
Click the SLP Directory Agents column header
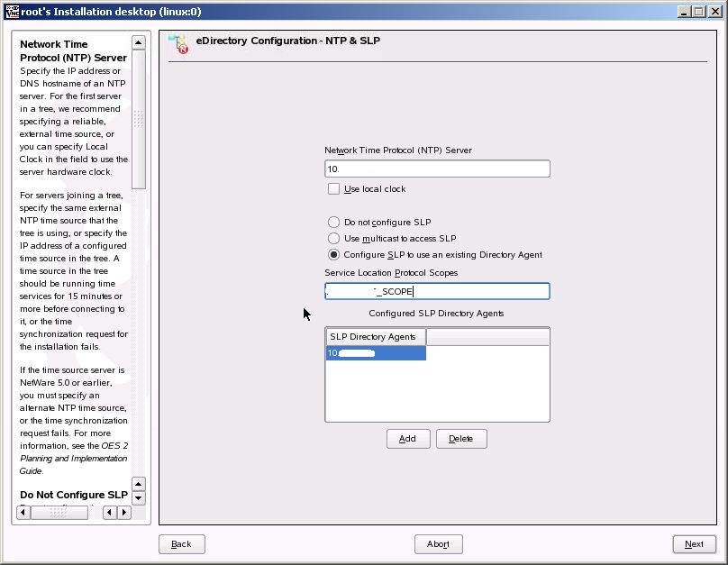(376, 337)
